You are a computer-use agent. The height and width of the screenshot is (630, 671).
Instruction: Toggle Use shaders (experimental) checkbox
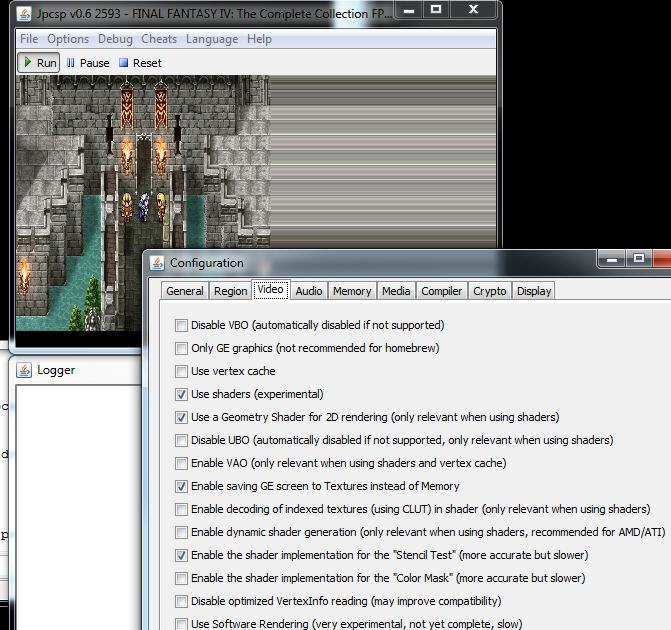click(x=181, y=394)
